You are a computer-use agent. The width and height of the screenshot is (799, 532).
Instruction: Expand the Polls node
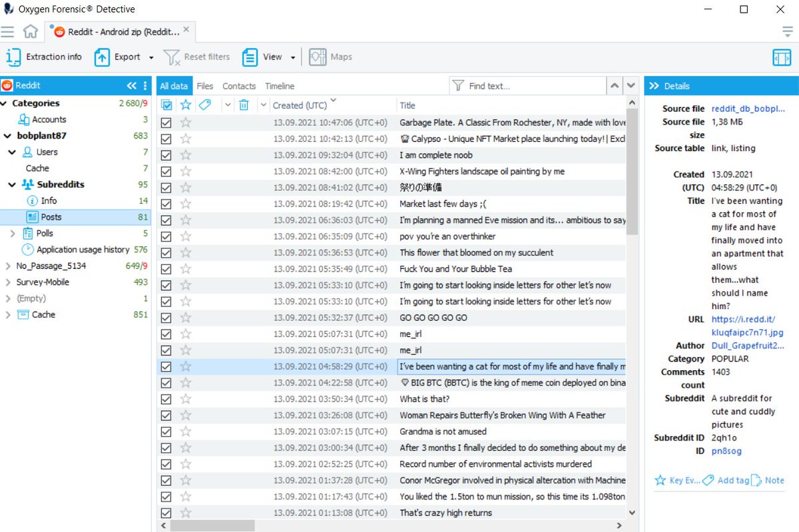pos(12,234)
